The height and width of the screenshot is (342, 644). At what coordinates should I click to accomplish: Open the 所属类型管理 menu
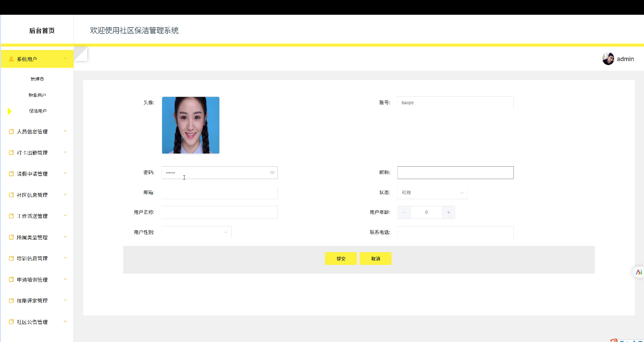tap(37, 237)
